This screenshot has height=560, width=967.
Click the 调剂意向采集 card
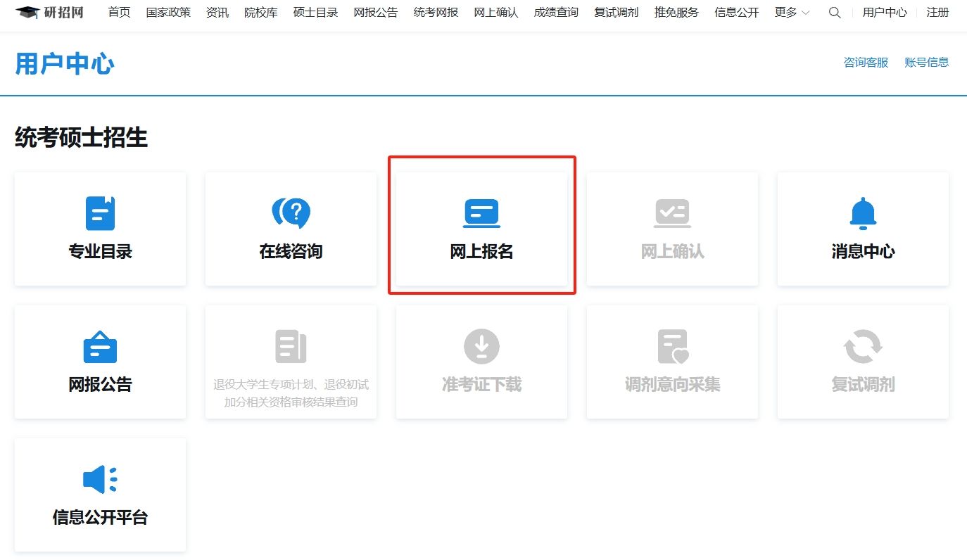(672, 362)
